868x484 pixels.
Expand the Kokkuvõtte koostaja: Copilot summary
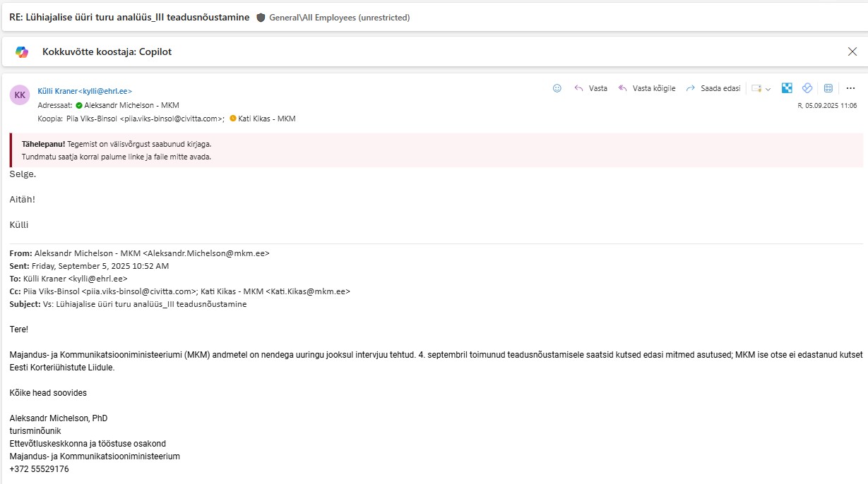click(x=107, y=52)
